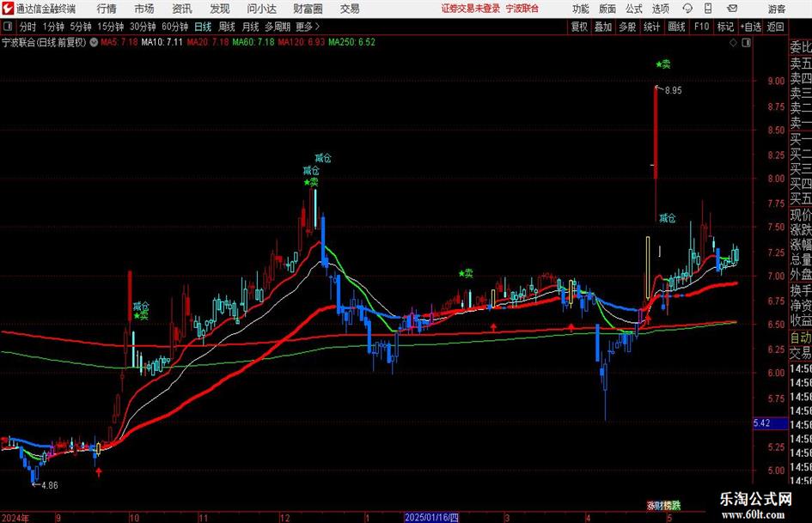Open 多周期 multi-period view
Screen dimensions: 812x523
[278, 27]
